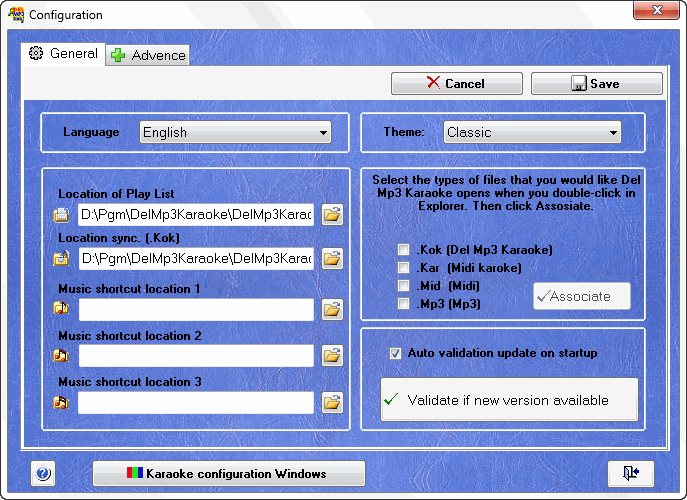Click Validate if new version available

509,400
